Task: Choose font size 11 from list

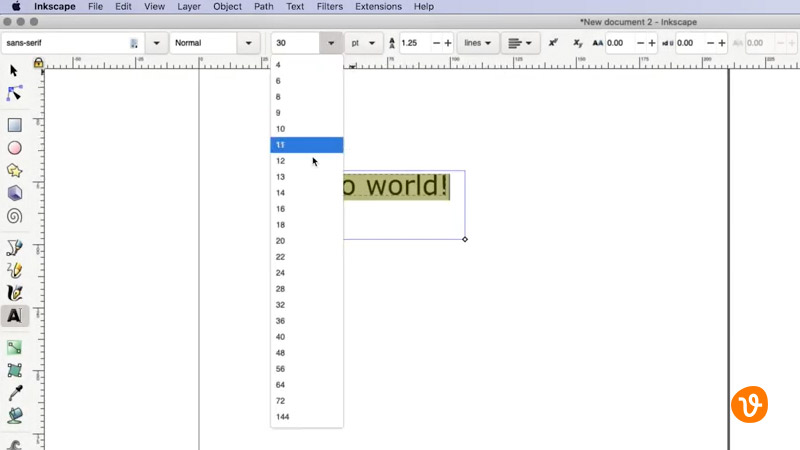Action: 307,145
